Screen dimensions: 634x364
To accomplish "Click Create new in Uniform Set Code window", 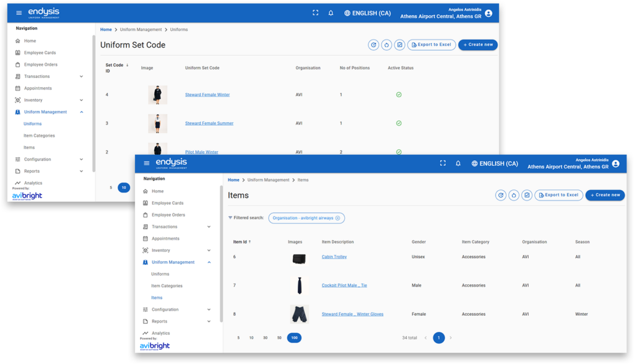I will (x=478, y=45).
